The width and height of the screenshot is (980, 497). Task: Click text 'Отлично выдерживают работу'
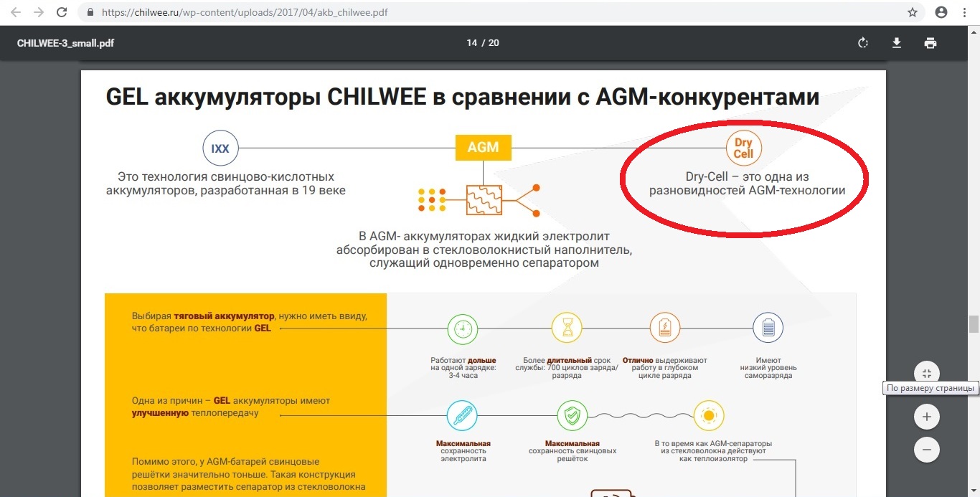[x=664, y=368]
